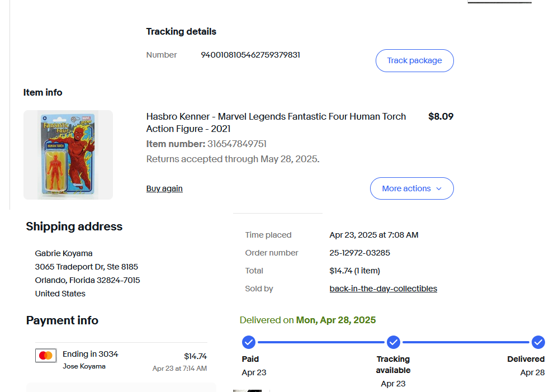Open the back-in-the-day-collectibles seller link
Image resolution: width=554 pixels, height=392 pixels.
pos(383,289)
